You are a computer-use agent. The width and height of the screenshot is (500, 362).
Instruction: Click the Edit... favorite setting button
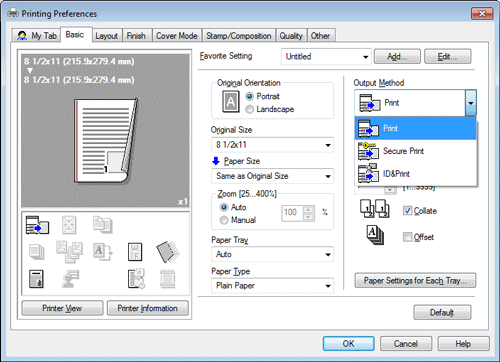447,56
